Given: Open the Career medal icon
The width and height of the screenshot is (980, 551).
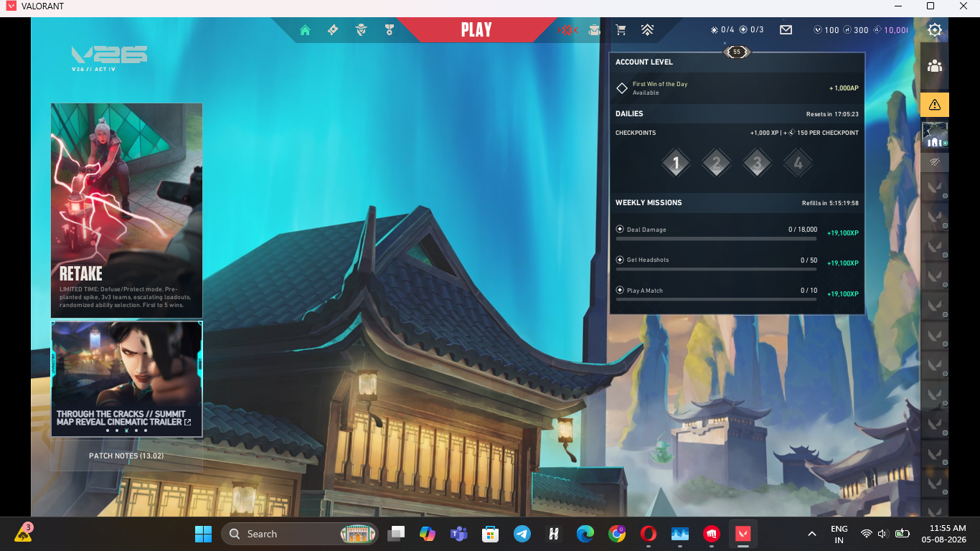Looking at the screenshot, I should tap(389, 30).
